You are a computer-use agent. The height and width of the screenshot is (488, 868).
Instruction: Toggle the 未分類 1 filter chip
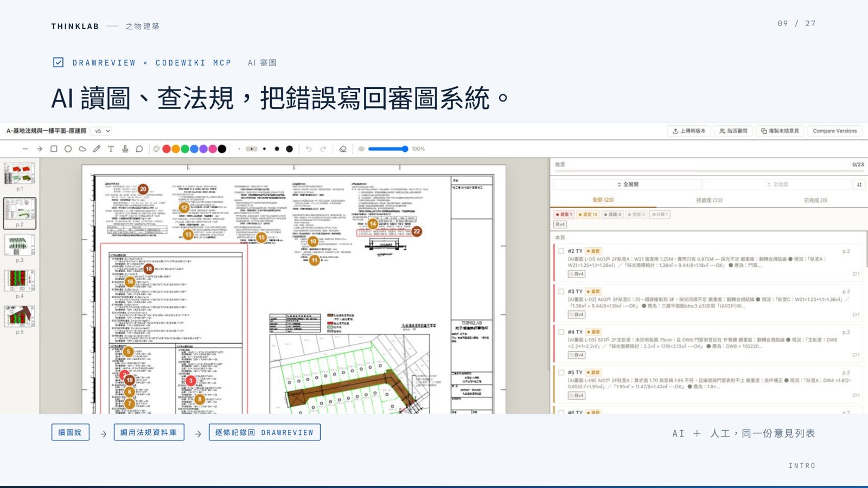pos(660,215)
